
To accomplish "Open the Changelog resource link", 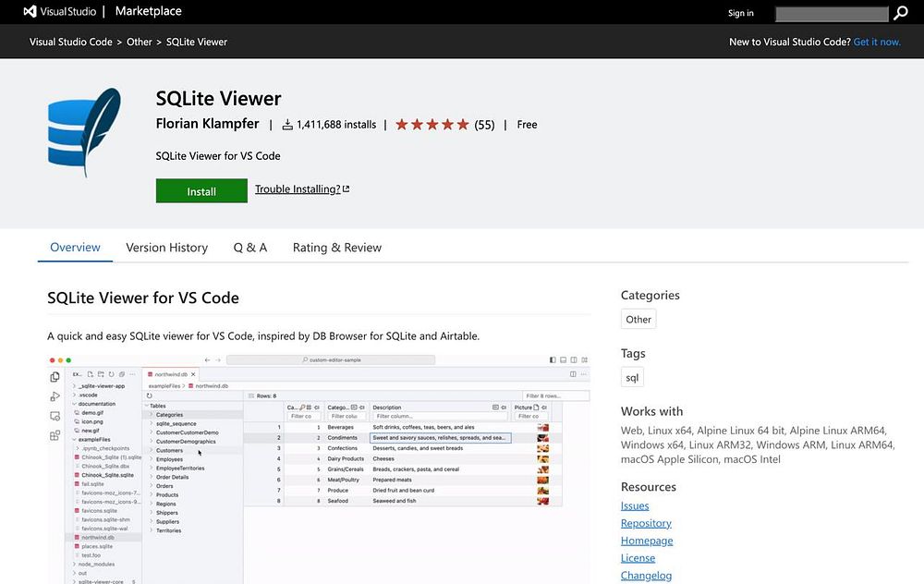I will click(646, 575).
